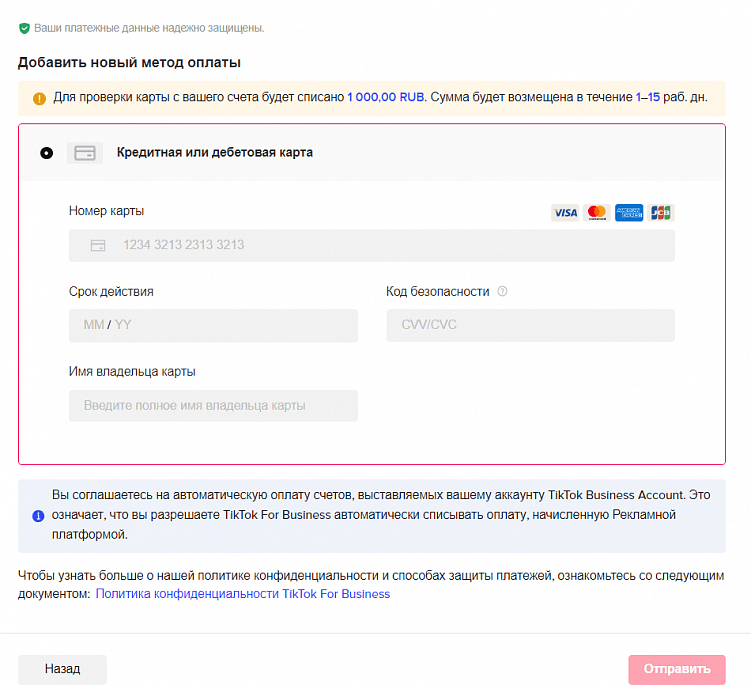Select the credit or debit card radio
The width and height of the screenshot is (751, 685).
pos(46,153)
